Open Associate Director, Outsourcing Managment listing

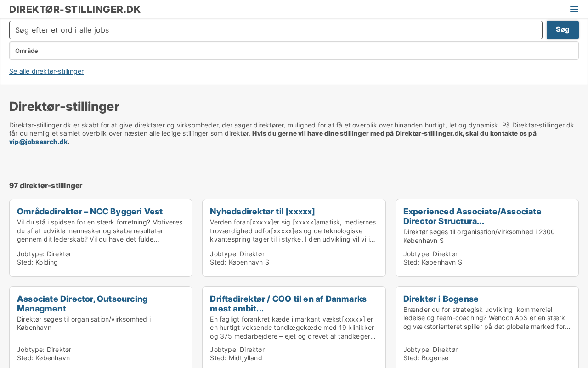82,304
